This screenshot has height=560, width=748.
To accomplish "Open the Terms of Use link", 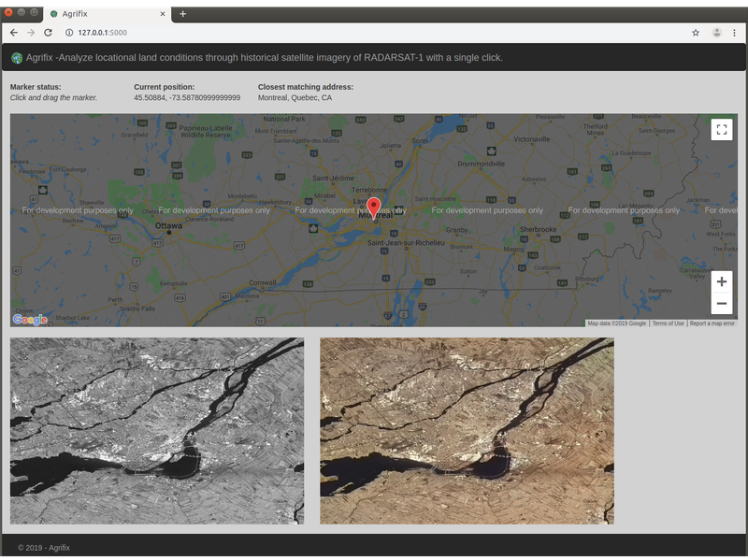I will click(668, 323).
